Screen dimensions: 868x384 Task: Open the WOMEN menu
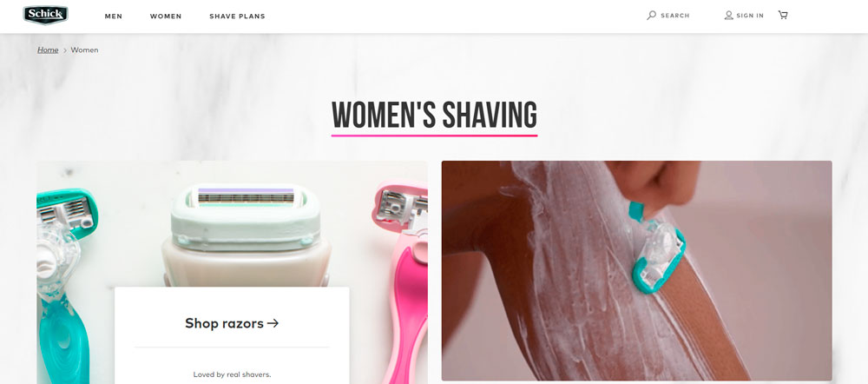[x=166, y=16]
